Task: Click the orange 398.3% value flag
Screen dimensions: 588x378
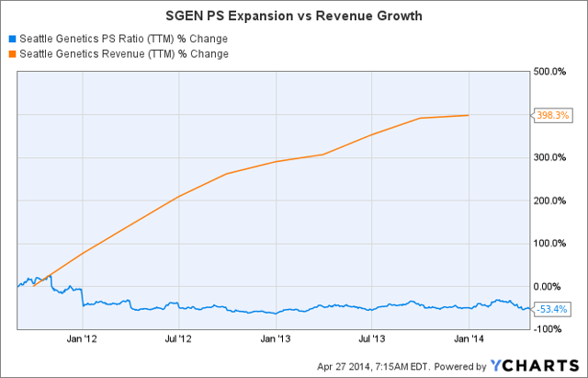Action: coord(552,115)
